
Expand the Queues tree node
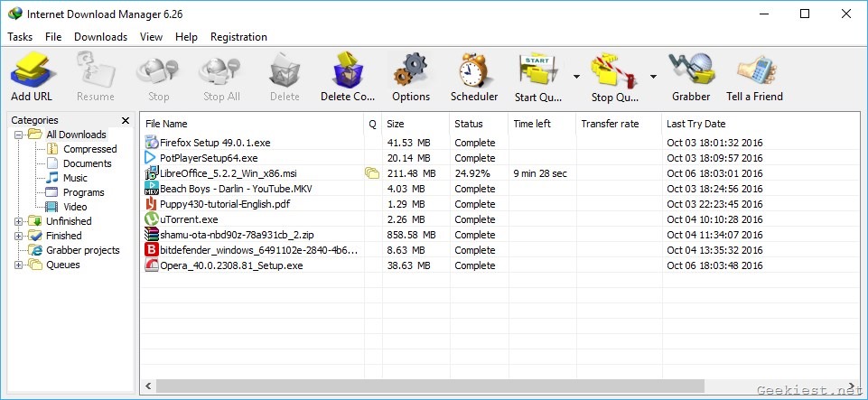coord(19,265)
